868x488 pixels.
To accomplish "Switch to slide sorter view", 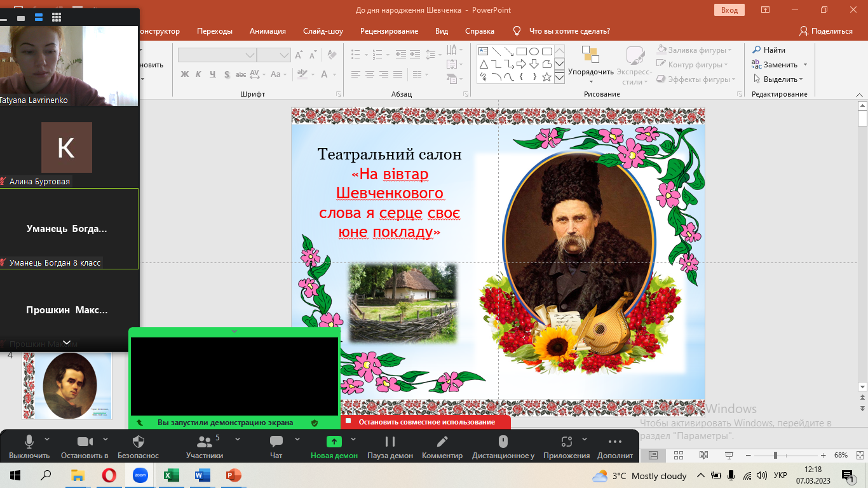I will (678, 456).
